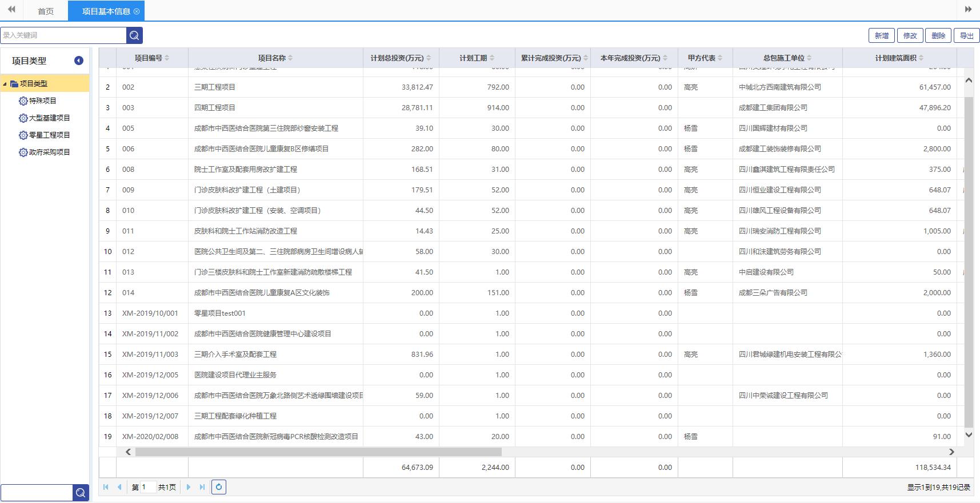Close the 项目基本信息 tab
Screen dimensions: 980x503
tap(137, 11)
